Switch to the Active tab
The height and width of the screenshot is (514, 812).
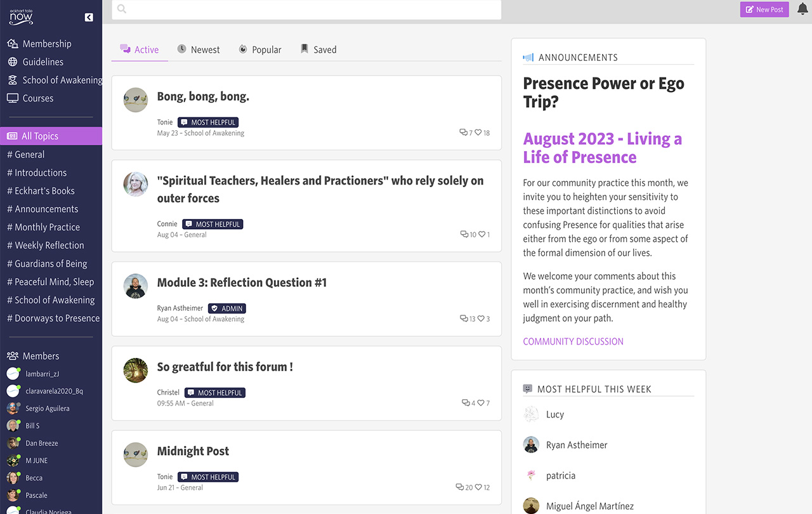pyautogui.click(x=140, y=49)
